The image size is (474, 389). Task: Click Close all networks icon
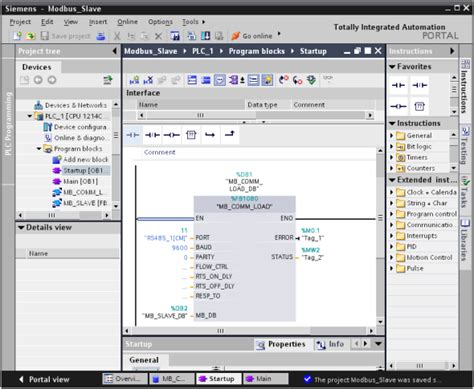coord(206,80)
